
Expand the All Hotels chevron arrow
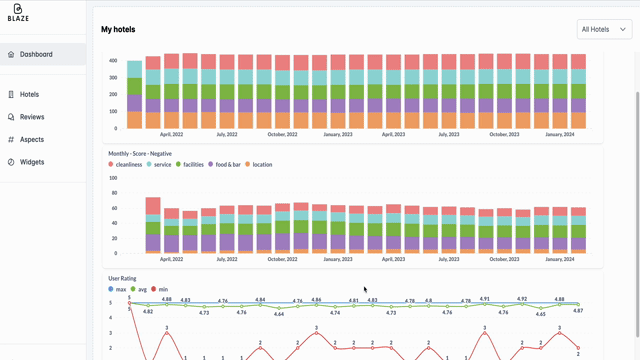(622, 29)
